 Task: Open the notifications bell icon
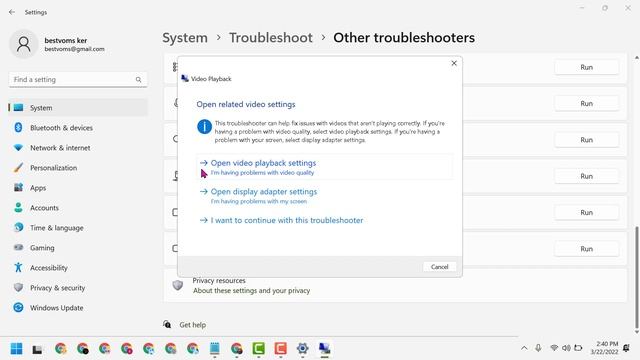click(x=627, y=348)
